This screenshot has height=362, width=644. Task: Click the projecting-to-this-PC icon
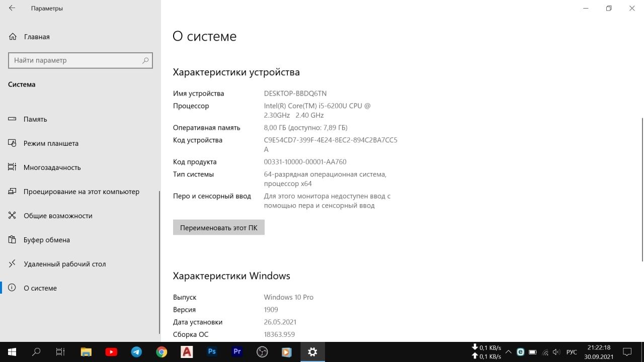[x=13, y=192]
